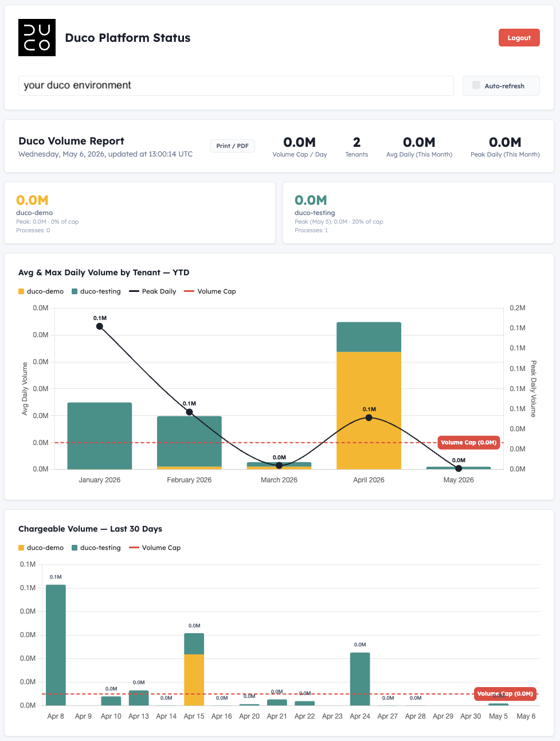Click the January peak daily point marker
The height and width of the screenshot is (741, 560).
pos(100,326)
